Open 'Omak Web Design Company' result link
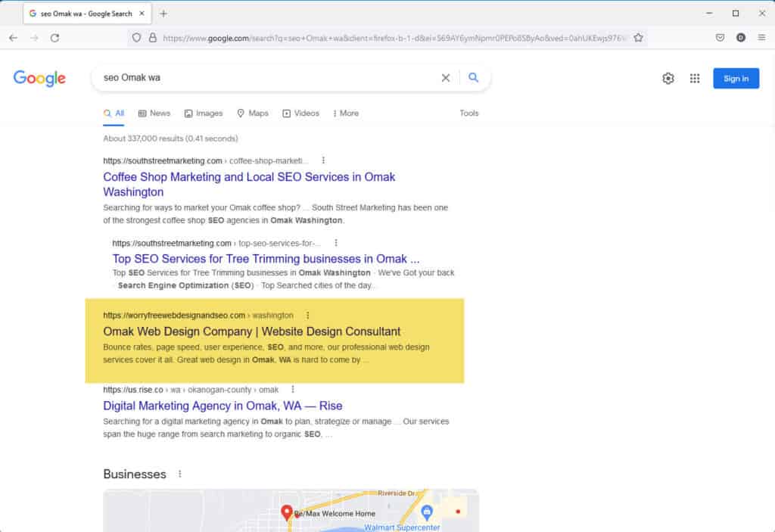 [251, 331]
